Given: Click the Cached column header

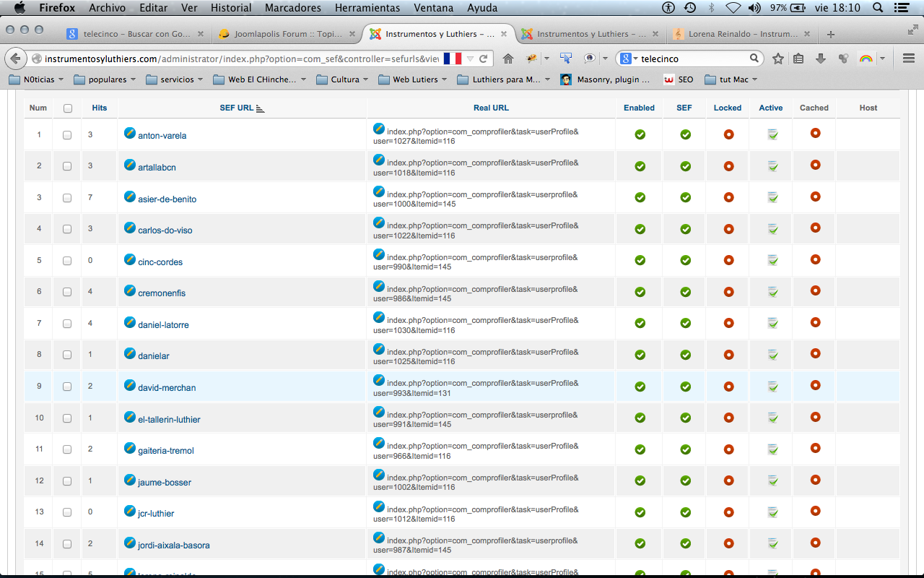Looking at the screenshot, I should point(814,108).
